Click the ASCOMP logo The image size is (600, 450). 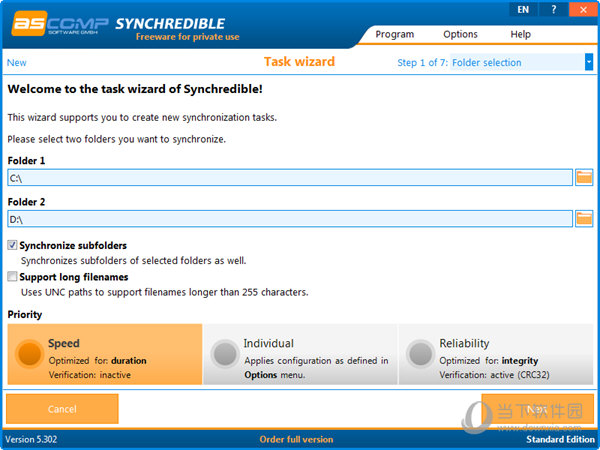(x=60, y=23)
